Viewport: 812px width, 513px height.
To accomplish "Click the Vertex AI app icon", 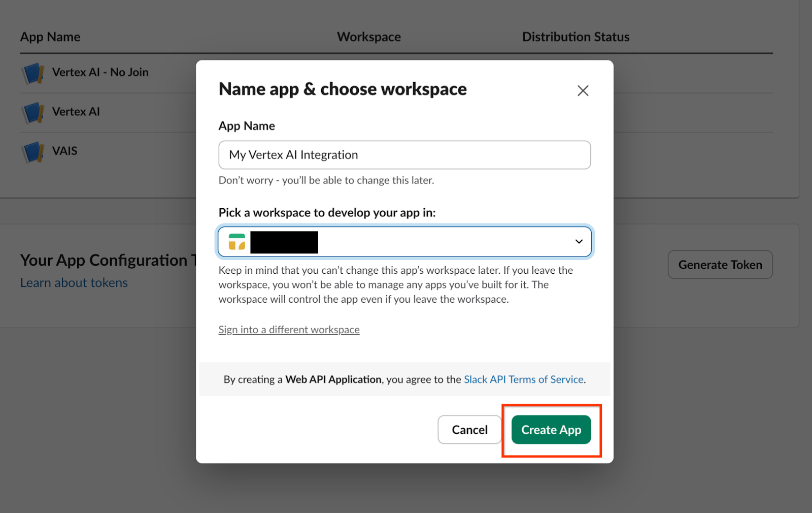I will (x=33, y=112).
